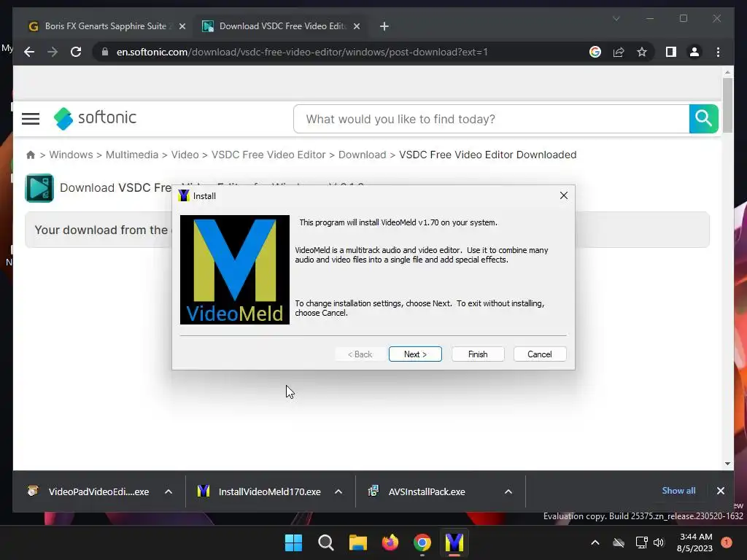Show hidden system tray icons
The image size is (747, 560).
595,542
